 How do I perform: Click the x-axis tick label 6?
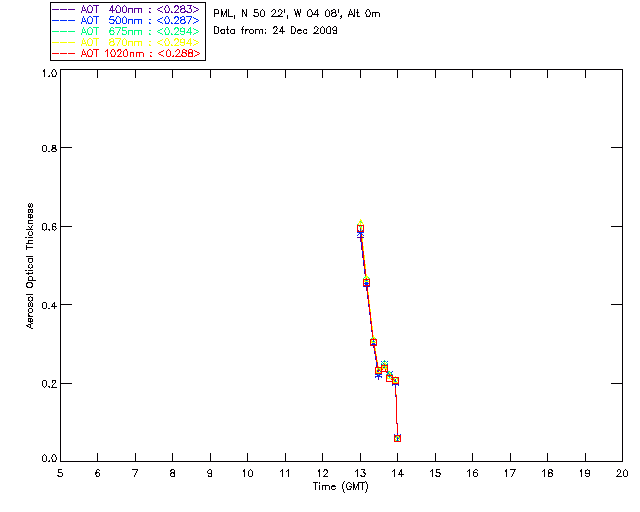(x=98, y=473)
